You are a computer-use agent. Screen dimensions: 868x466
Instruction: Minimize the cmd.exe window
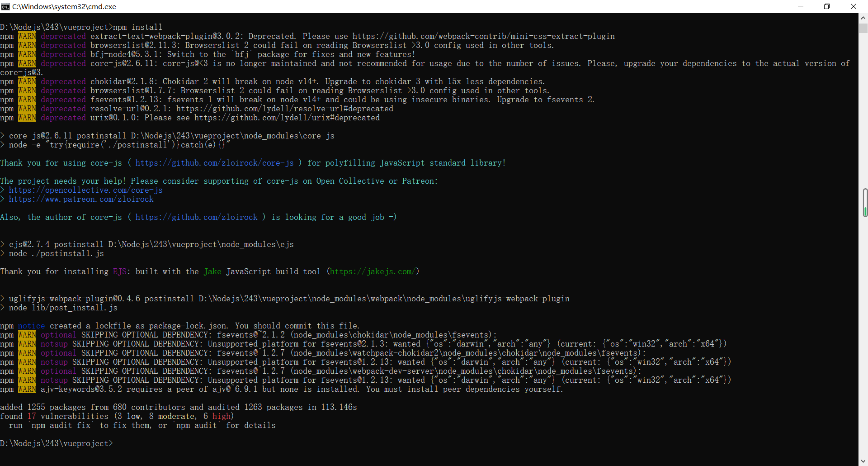pos(801,6)
